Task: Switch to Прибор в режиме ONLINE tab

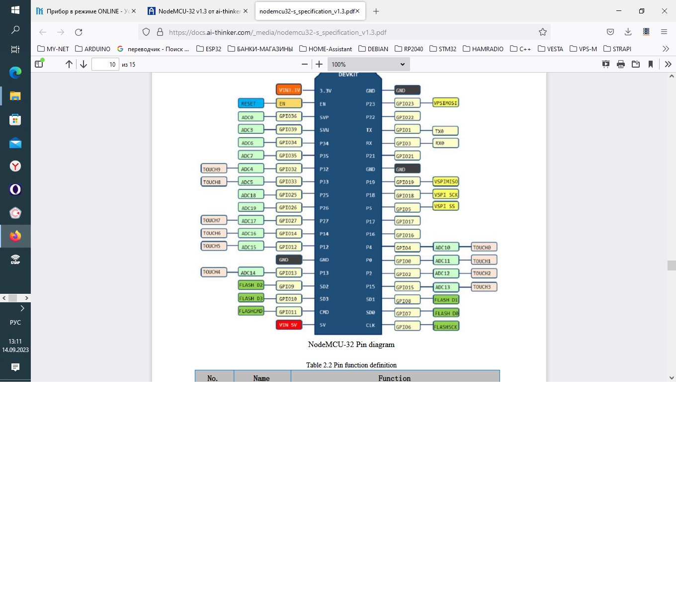Action: [x=85, y=11]
